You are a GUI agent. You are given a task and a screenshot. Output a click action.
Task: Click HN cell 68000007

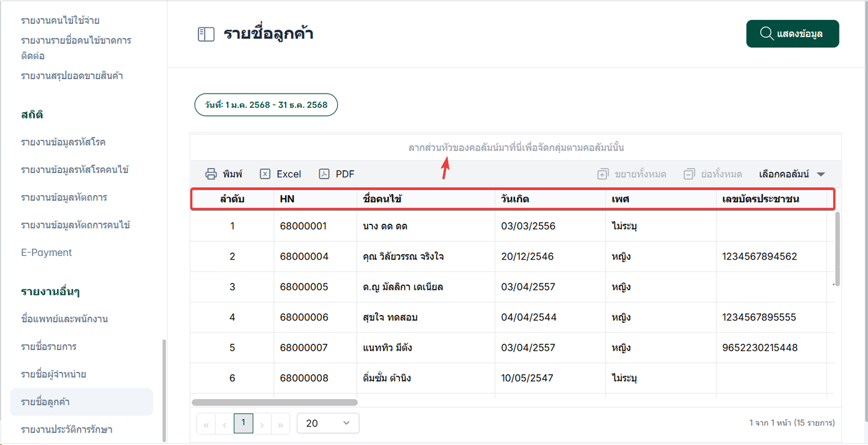coord(303,348)
